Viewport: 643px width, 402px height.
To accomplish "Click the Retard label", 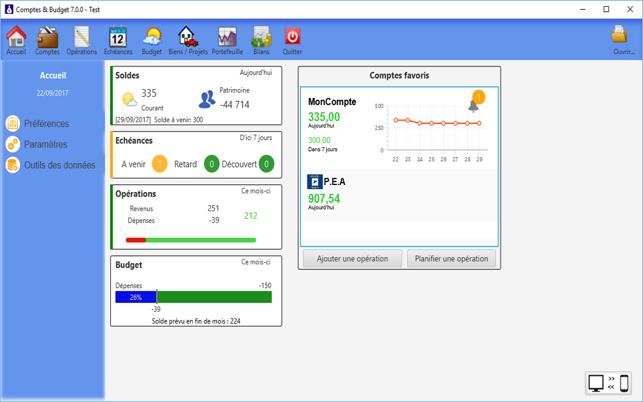I will click(185, 164).
